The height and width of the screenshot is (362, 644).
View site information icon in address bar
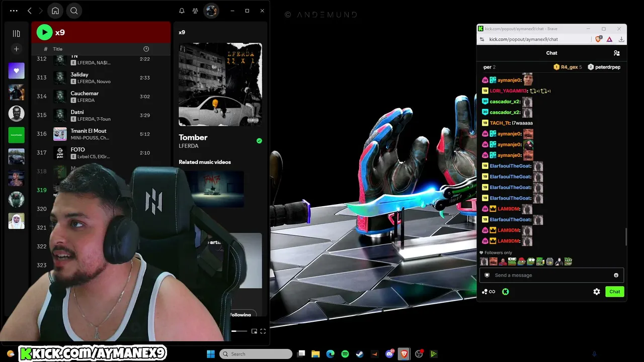pyautogui.click(x=482, y=39)
